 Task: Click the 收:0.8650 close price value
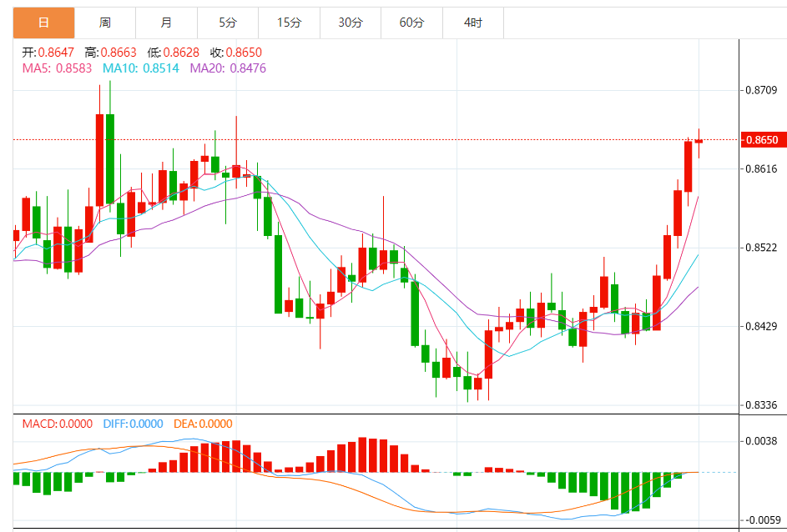tap(236, 53)
